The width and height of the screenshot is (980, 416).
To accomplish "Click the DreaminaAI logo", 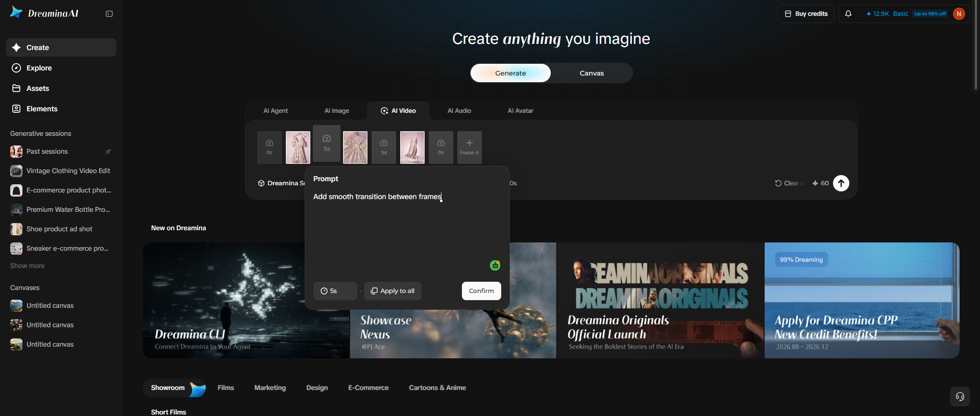I will click(44, 13).
